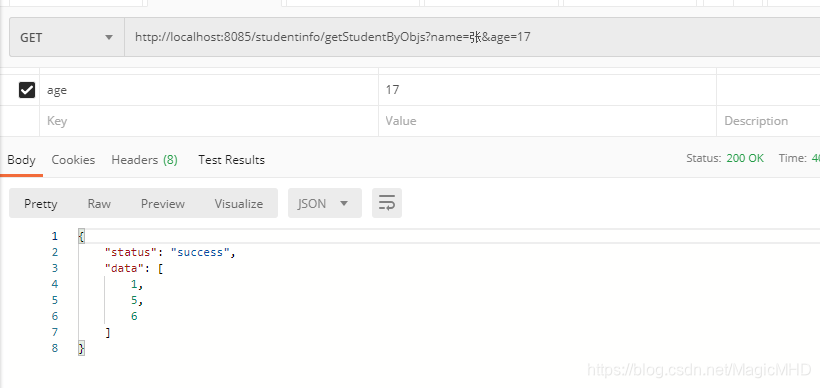Click the empty Value placeholder field
The image size is (820, 388).
tap(547, 121)
